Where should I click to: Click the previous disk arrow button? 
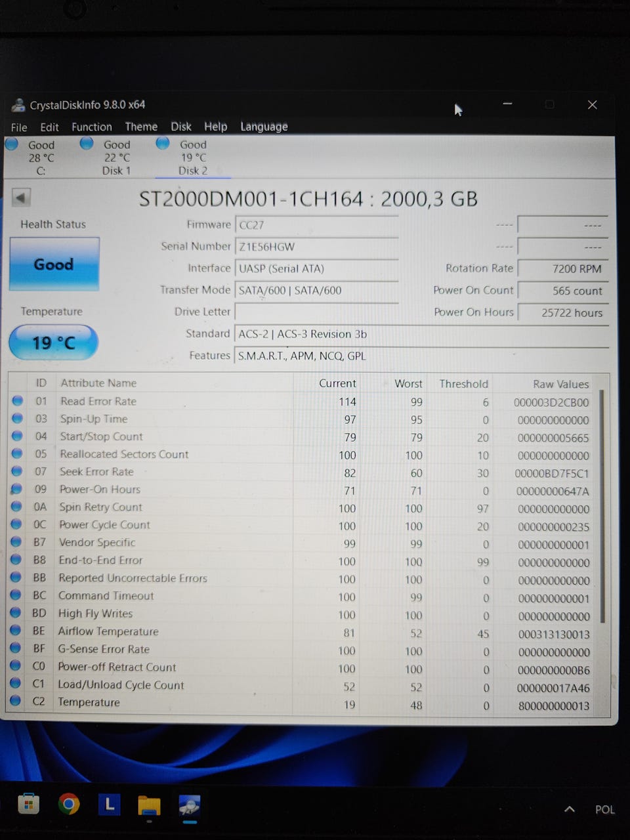coord(21,197)
